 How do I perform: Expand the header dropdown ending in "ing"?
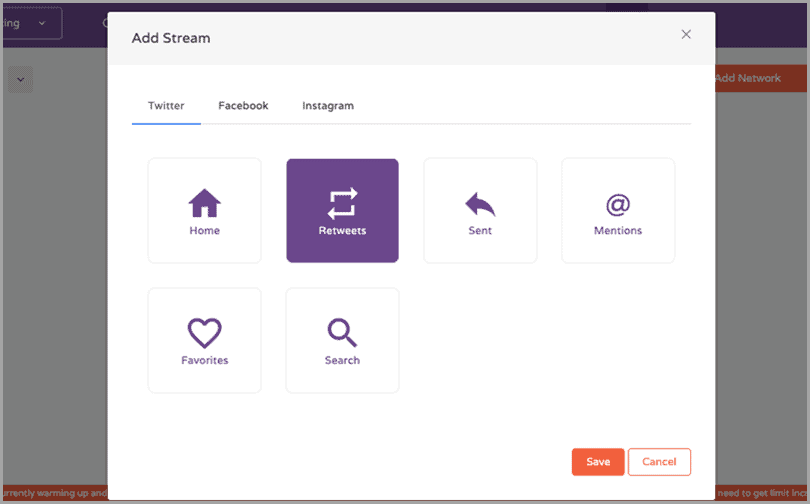tap(30, 23)
